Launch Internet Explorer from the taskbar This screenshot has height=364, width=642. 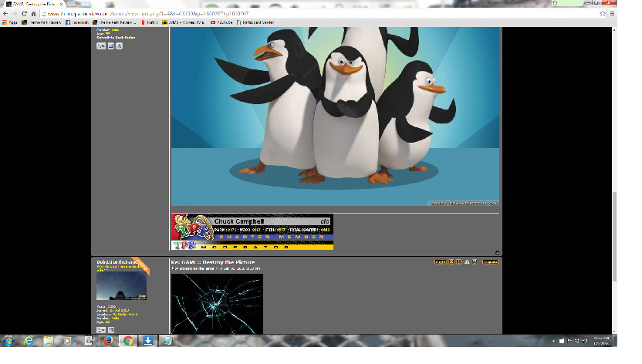[x=29, y=341]
